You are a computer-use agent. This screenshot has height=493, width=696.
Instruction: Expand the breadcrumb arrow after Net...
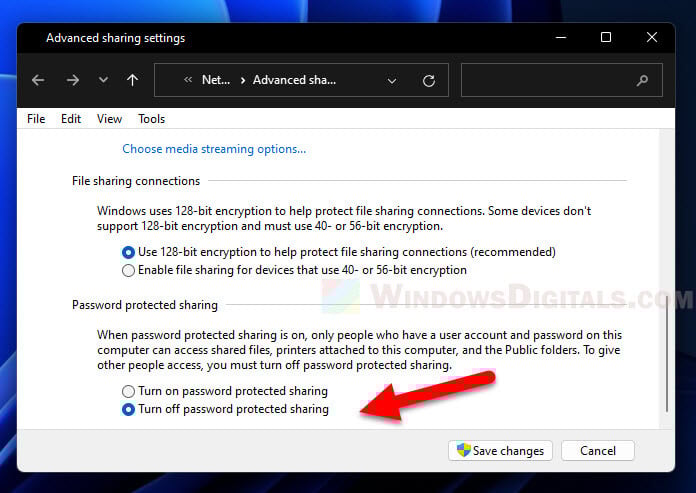[x=242, y=80]
